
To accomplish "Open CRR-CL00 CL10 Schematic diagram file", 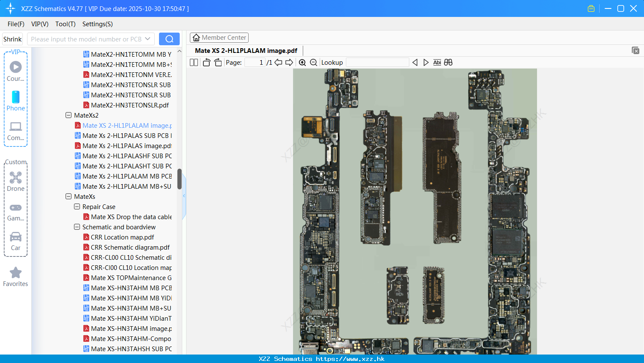I will 127,257.
